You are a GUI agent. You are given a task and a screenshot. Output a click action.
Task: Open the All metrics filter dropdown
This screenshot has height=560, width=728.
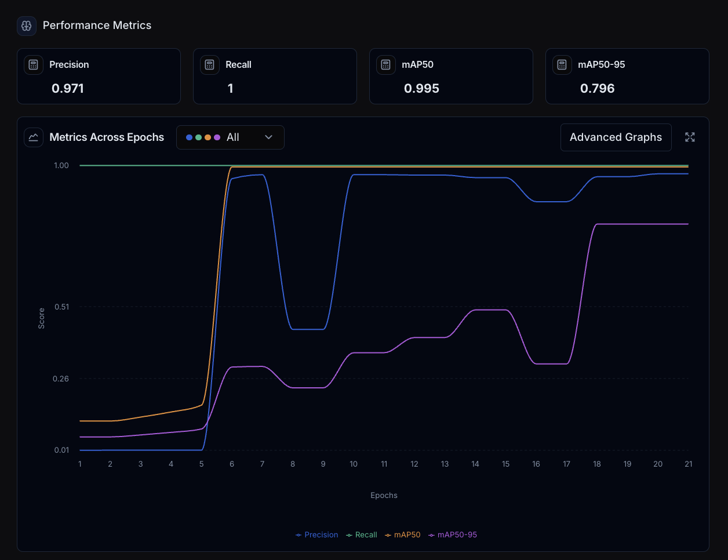(230, 137)
